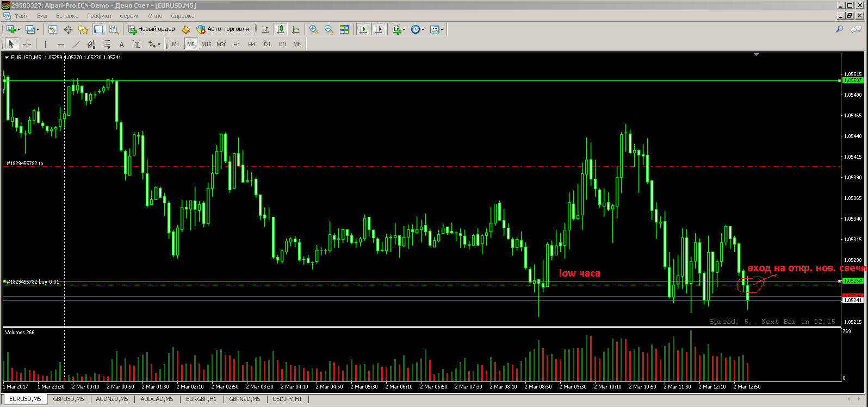Open the Market Watch window icon

pos(53,29)
